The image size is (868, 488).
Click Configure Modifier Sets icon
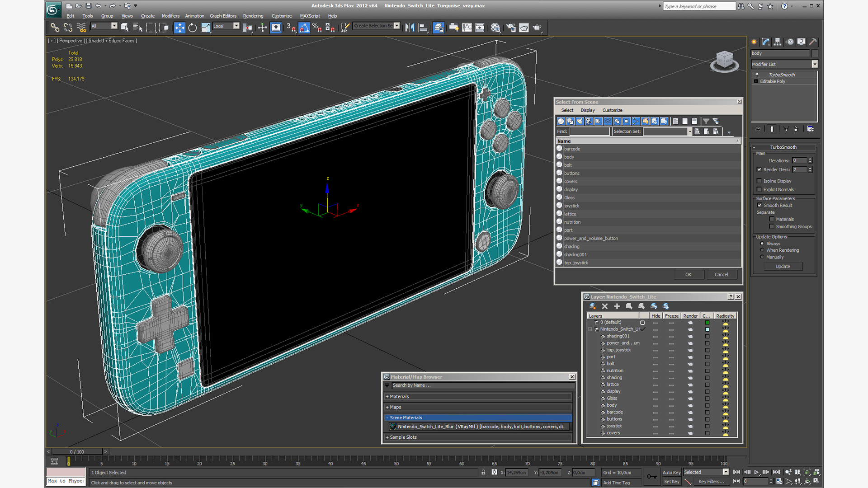click(x=811, y=129)
